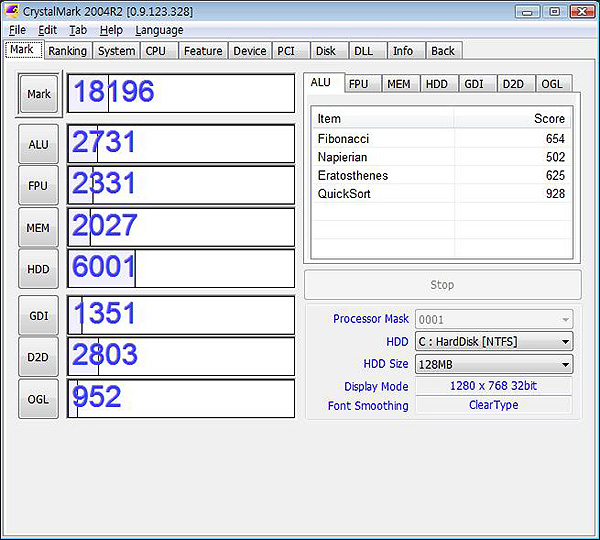
Task: Click the Stop button
Action: 443,285
